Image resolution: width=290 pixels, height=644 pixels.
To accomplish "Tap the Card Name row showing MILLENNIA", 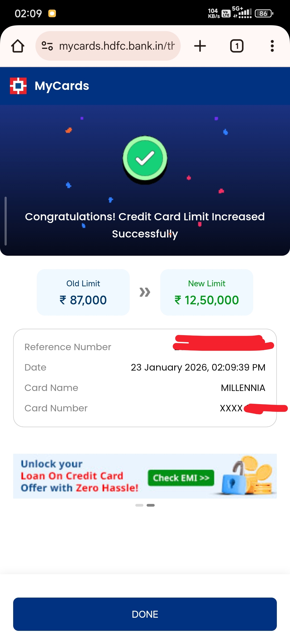I will [145, 388].
